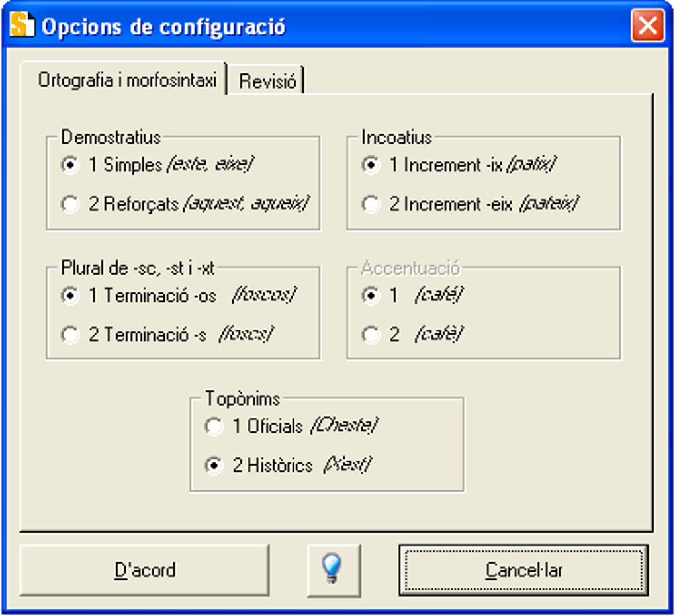Enable '2 Increment -eix (pateix)' incoatius option
The image size is (675, 616).
(371, 204)
